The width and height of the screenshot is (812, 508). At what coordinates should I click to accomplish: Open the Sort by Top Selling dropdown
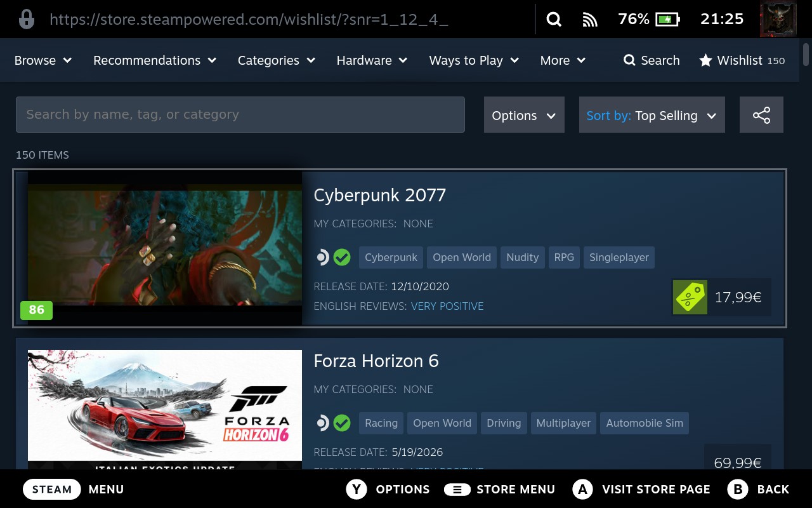[652, 115]
